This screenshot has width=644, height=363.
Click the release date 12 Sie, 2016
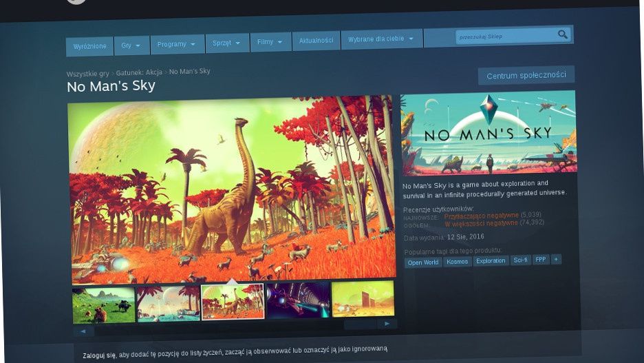point(465,237)
